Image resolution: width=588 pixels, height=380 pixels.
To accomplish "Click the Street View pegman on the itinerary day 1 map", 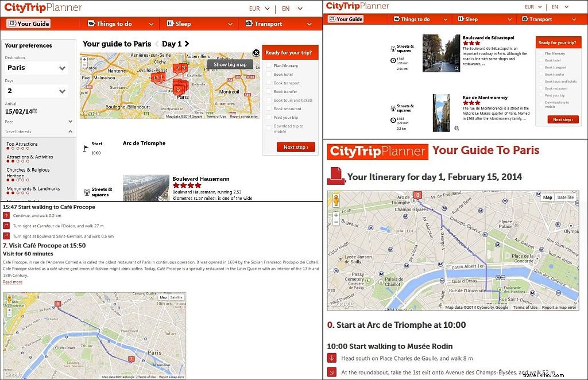I will point(336,200).
